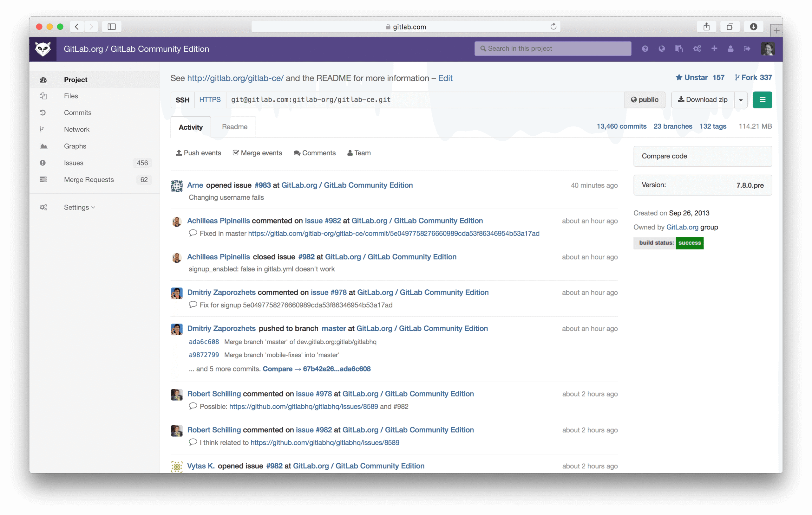Image resolution: width=812 pixels, height=515 pixels.
Task: Open a new browser tab with plus
Action: (x=776, y=31)
